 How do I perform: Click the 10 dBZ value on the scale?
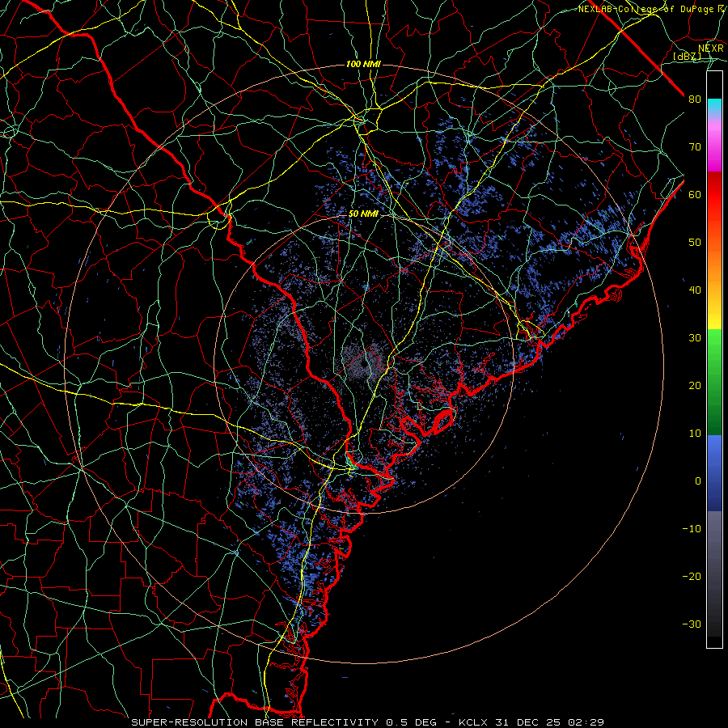click(x=695, y=434)
